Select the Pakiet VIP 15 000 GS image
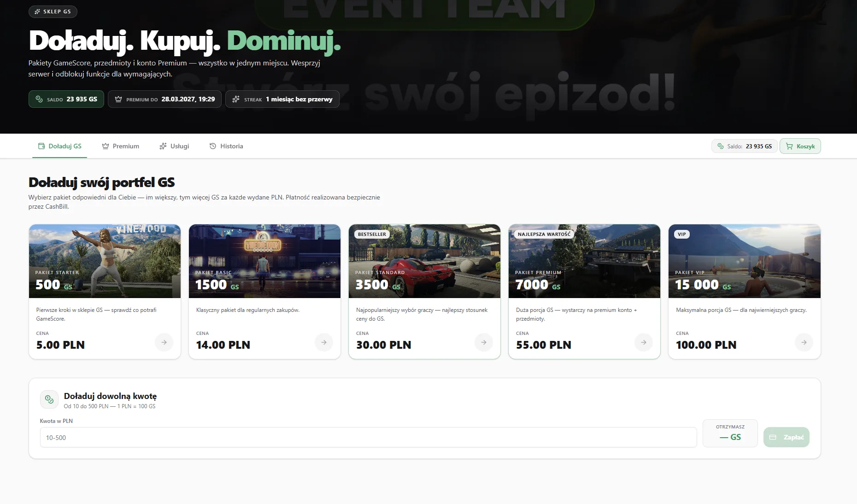The height and width of the screenshot is (504, 857). click(x=745, y=261)
